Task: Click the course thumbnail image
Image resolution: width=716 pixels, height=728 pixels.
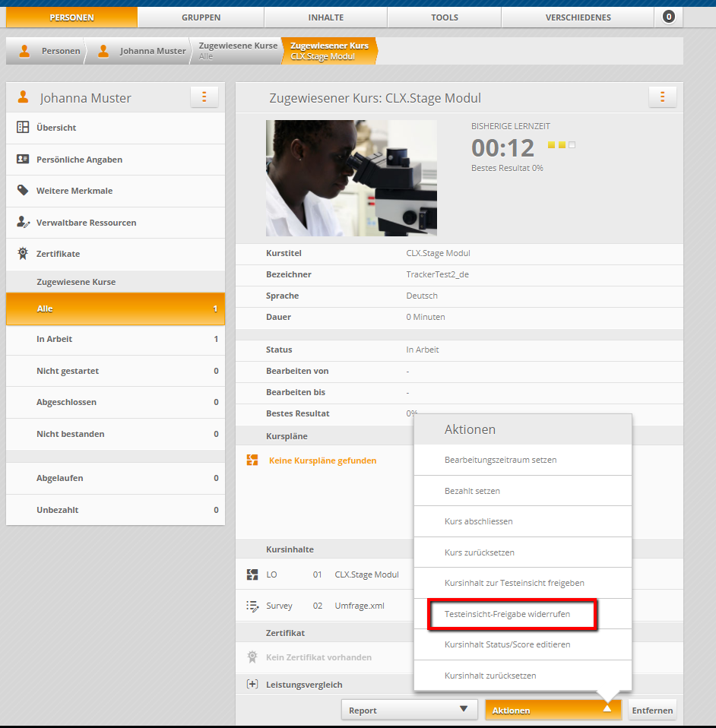Action: 351,178
